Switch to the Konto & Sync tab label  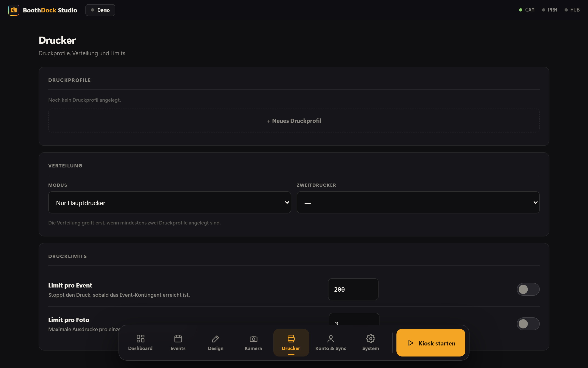coord(331,348)
